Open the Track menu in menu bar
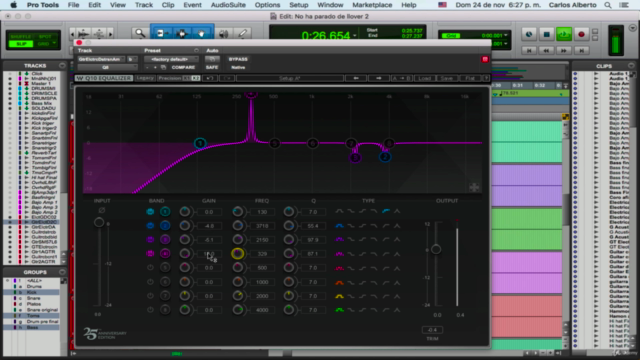Viewport: 640px width, 360px height. (x=144, y=5)
